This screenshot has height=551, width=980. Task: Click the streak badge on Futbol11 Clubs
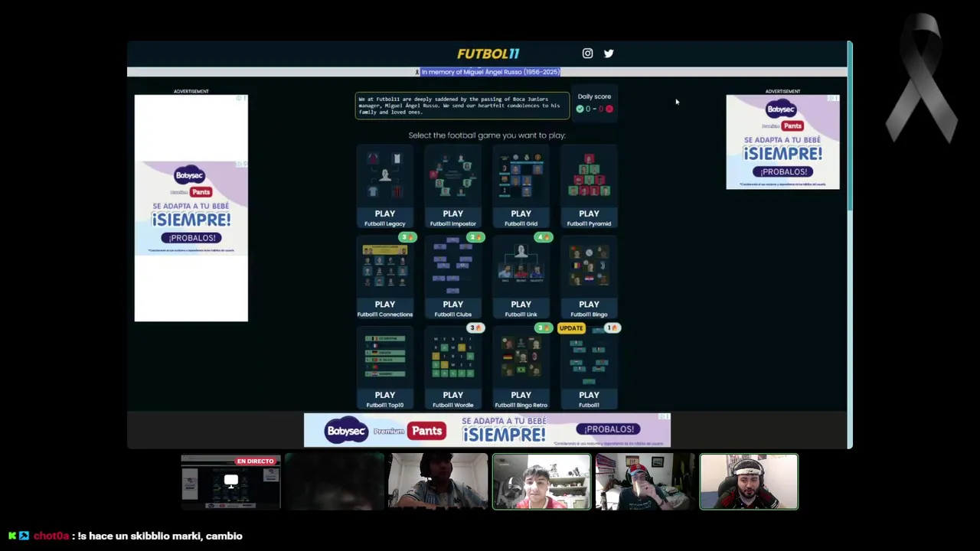pos(475,237)
